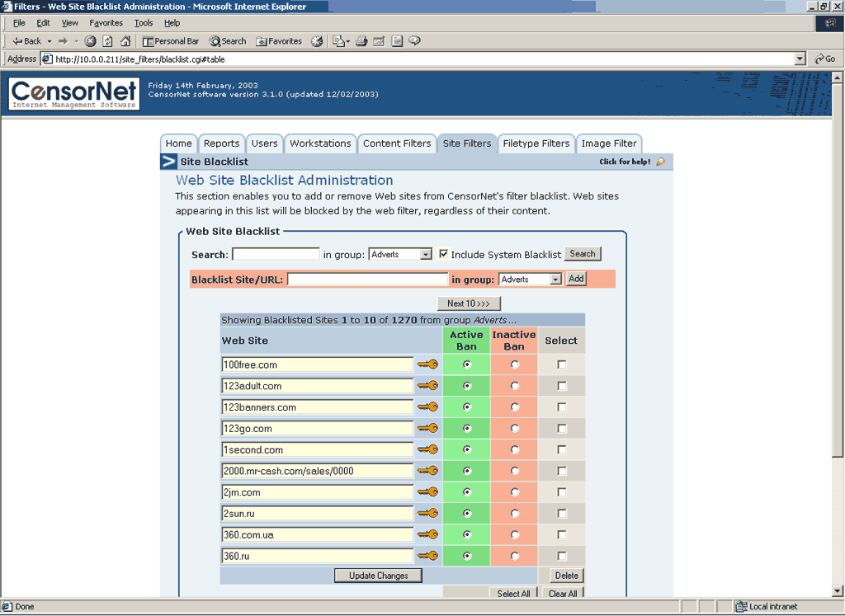The width and height of the screenshot is (845, 616).
Task: Click Next 10 >>> button
Action: coord(469,303)
